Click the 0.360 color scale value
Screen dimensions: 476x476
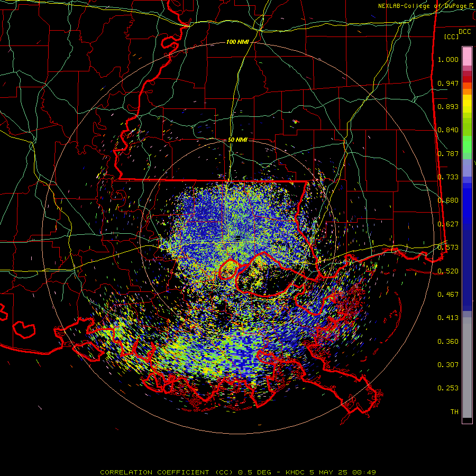tap(448, 341)
